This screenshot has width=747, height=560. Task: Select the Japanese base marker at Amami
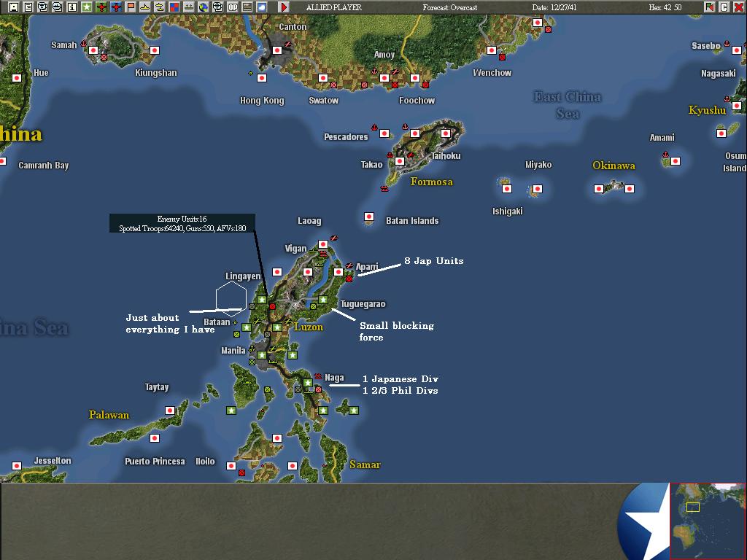coord(675,161)
